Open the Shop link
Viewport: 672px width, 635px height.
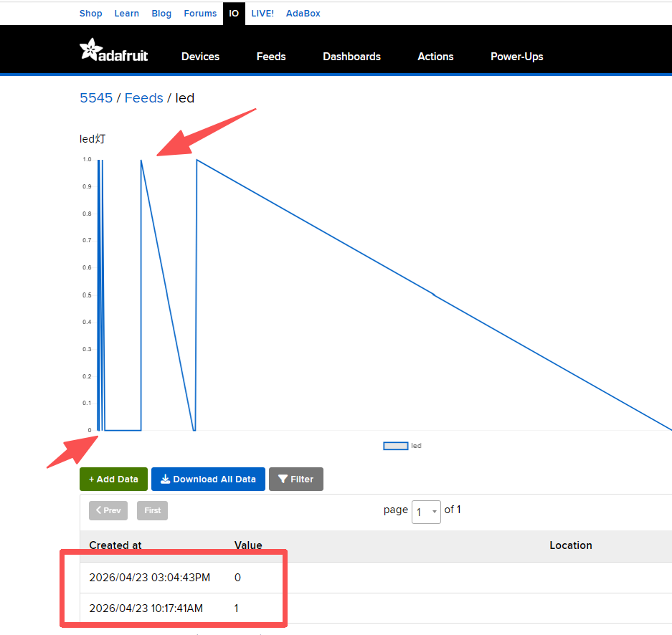click(91, 14)
